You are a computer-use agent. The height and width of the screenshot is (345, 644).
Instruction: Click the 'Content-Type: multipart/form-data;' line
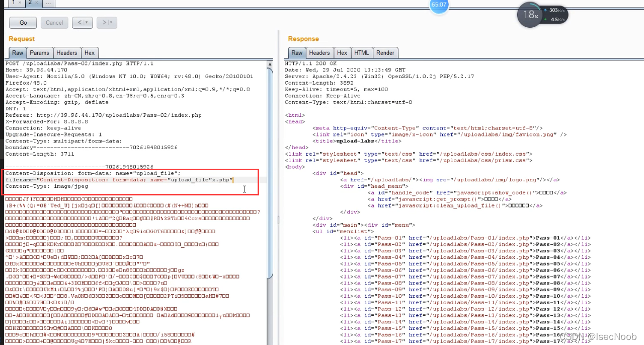[63, 141]
